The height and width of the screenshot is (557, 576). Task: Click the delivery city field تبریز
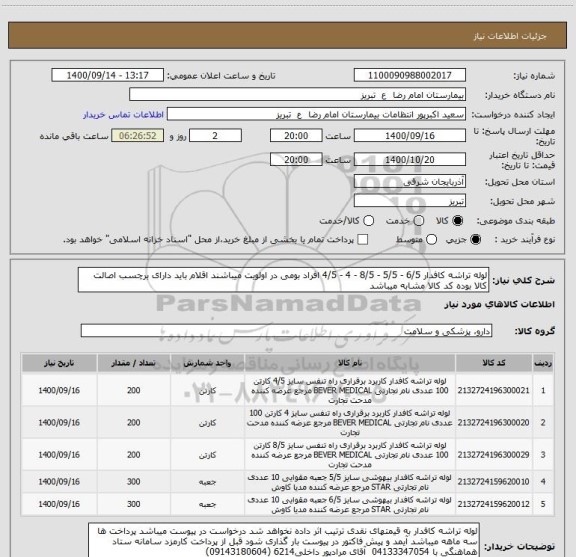pos(410,201)
